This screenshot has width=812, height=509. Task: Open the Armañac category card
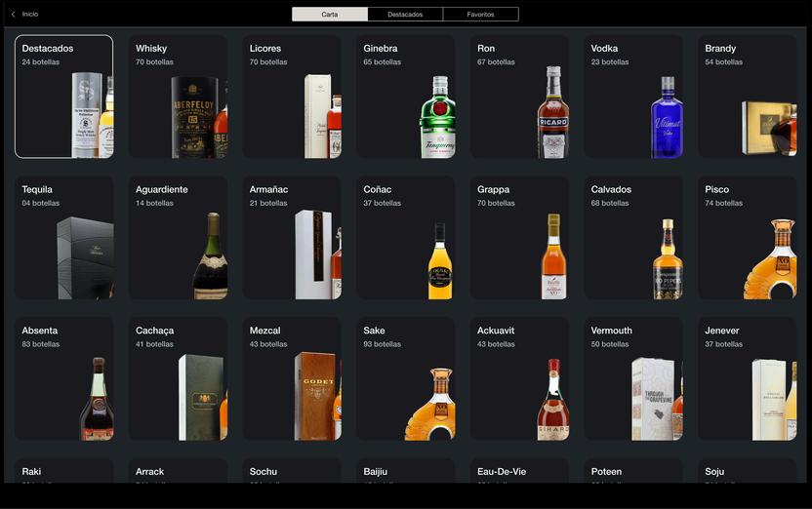(x=292, y=237)
